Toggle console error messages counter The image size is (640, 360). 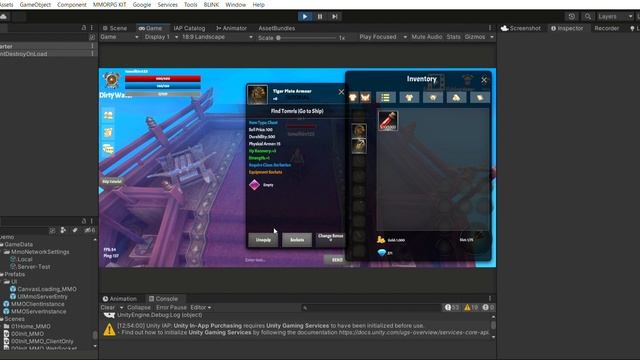488,307
